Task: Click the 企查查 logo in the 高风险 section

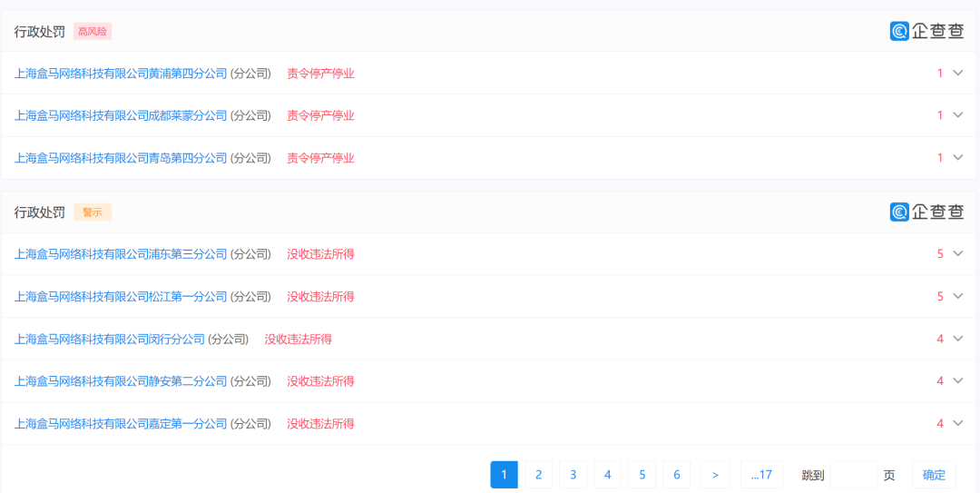Action: coord(926,31)
